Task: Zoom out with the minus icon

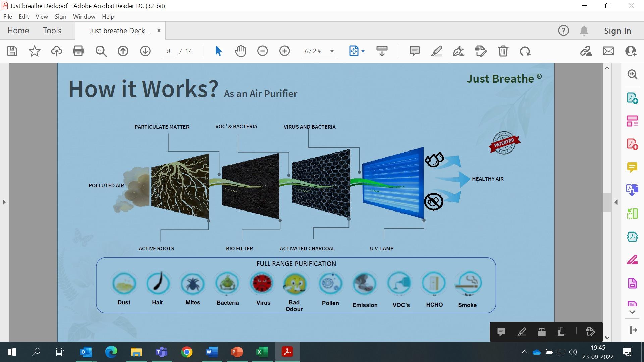Action: click(x=263, y=51)
